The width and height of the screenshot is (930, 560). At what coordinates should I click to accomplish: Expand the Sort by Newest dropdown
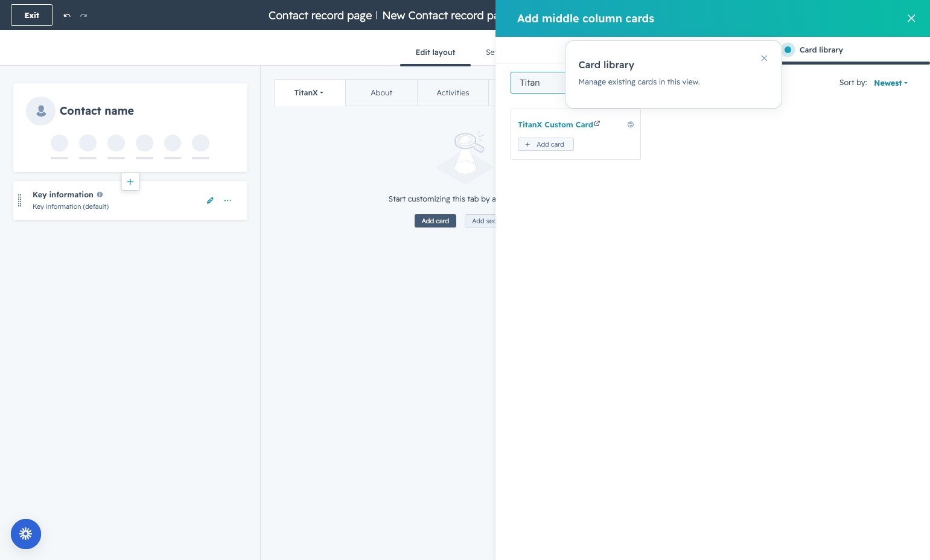(891, 83)
